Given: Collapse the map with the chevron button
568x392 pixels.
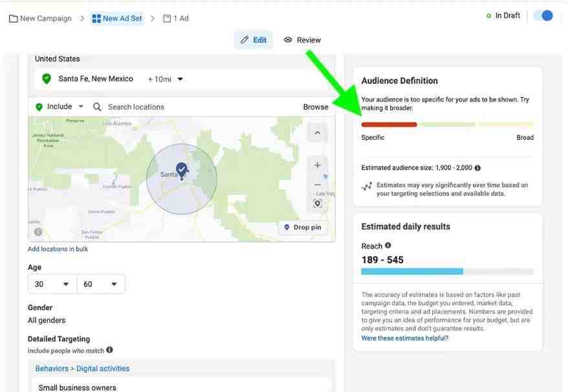Looking at the screenshot, I should [x=318, y=133].
